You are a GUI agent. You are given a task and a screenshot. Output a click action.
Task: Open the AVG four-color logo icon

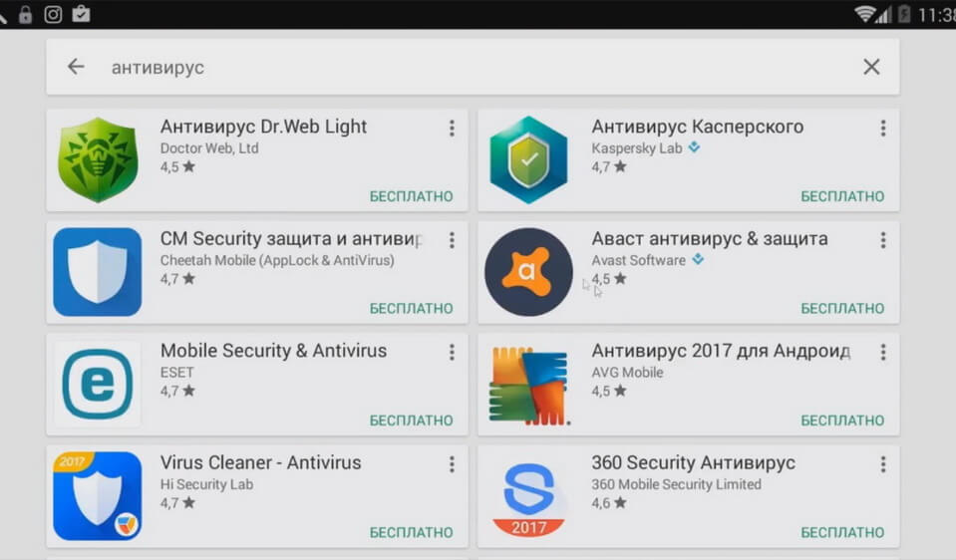tap(528, 385)
